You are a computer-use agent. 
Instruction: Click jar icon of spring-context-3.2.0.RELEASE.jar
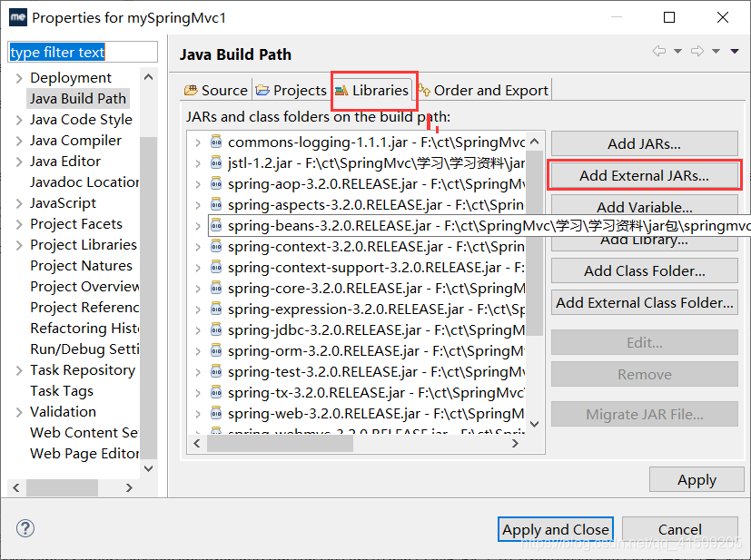pyautogui.click(x=216, y=246)
